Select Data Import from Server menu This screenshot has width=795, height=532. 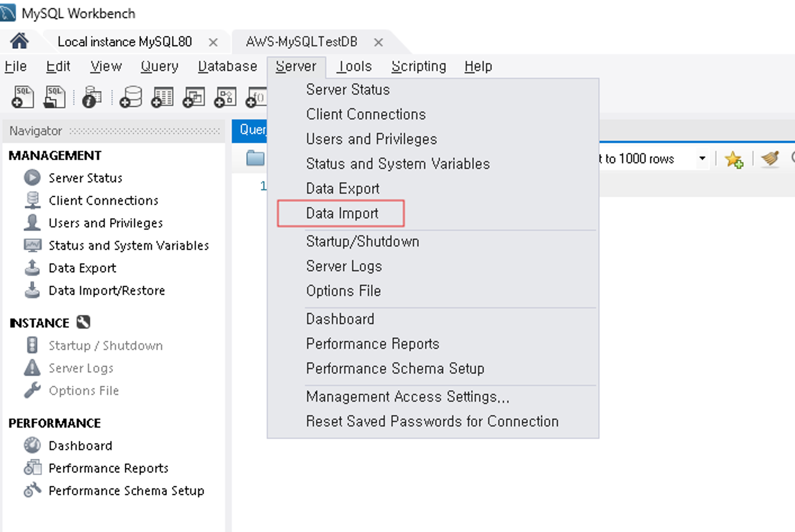[342, 214]
